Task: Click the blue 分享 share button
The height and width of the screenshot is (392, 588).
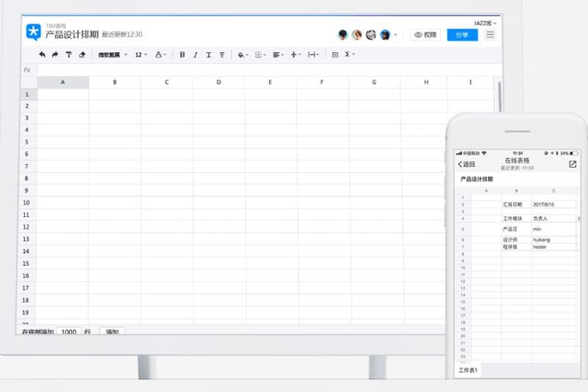Action: (462, 35)
